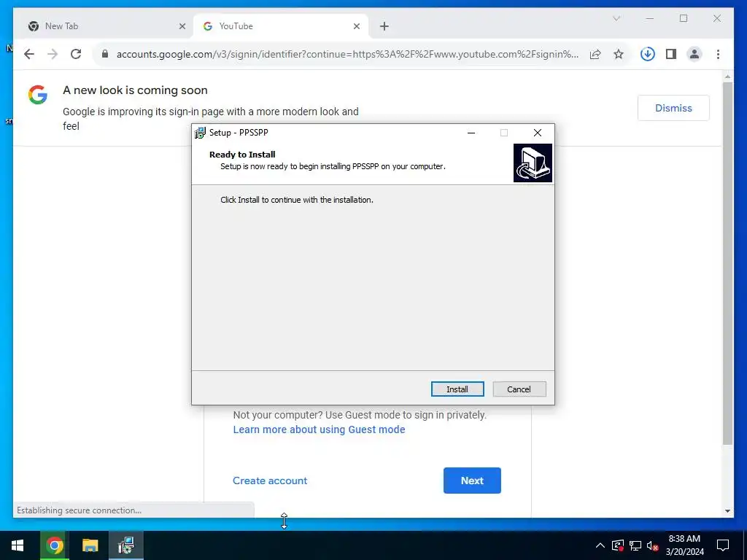The image size is (747, 560).
Task: Open the Windows notification center
Action: coord(723,545)
